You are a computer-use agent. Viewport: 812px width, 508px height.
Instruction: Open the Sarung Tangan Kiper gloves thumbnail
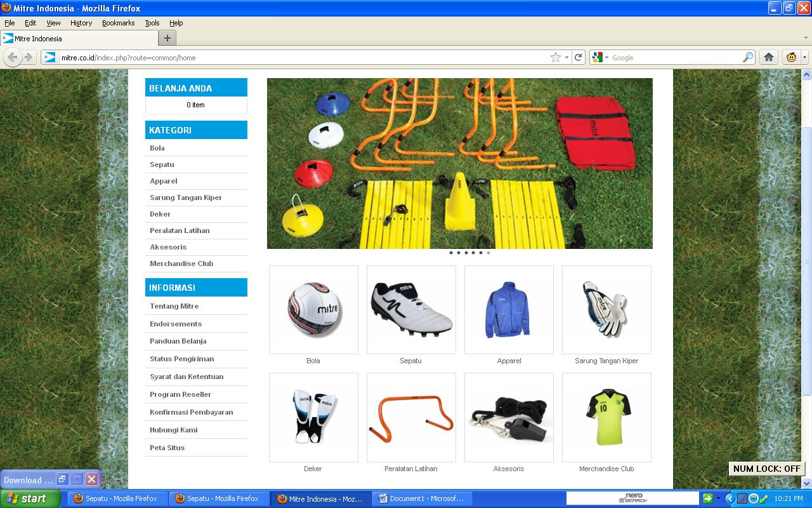[x=606, y=310]
